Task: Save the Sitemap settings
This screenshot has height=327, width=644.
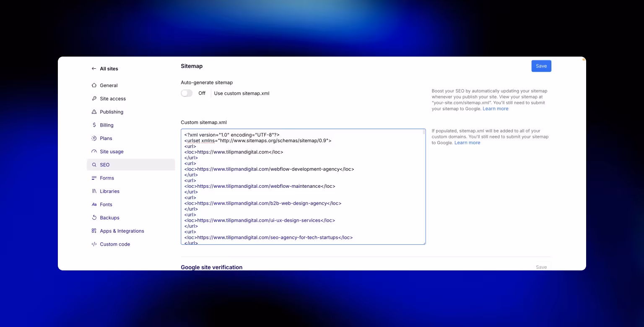Action: coord(541,66)
